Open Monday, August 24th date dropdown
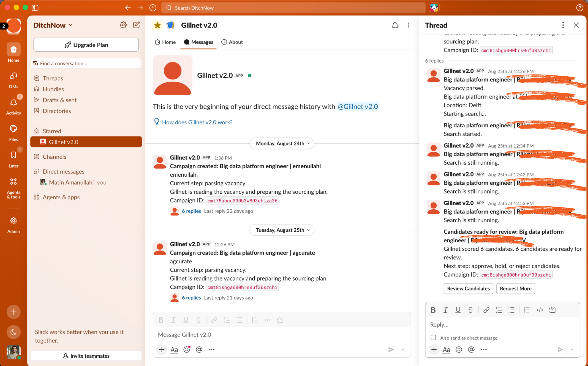588x366 pixels. click(x=282, y=143)
